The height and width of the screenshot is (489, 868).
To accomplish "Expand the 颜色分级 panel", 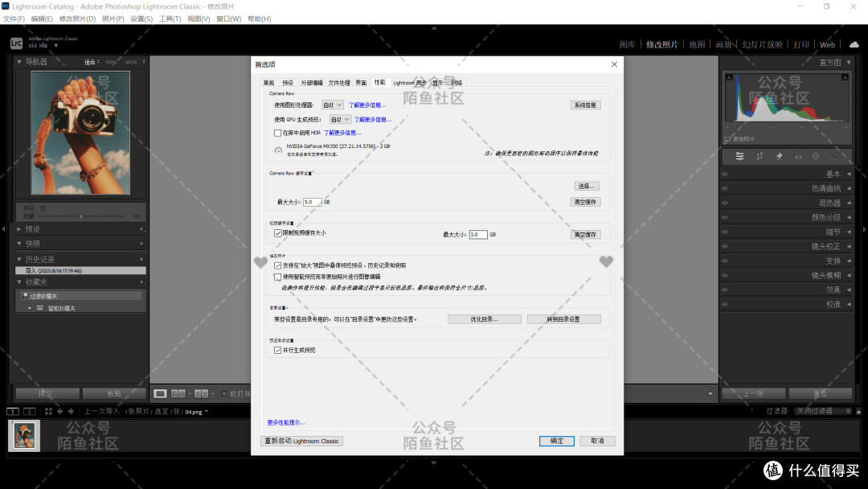I will point(849,218).
